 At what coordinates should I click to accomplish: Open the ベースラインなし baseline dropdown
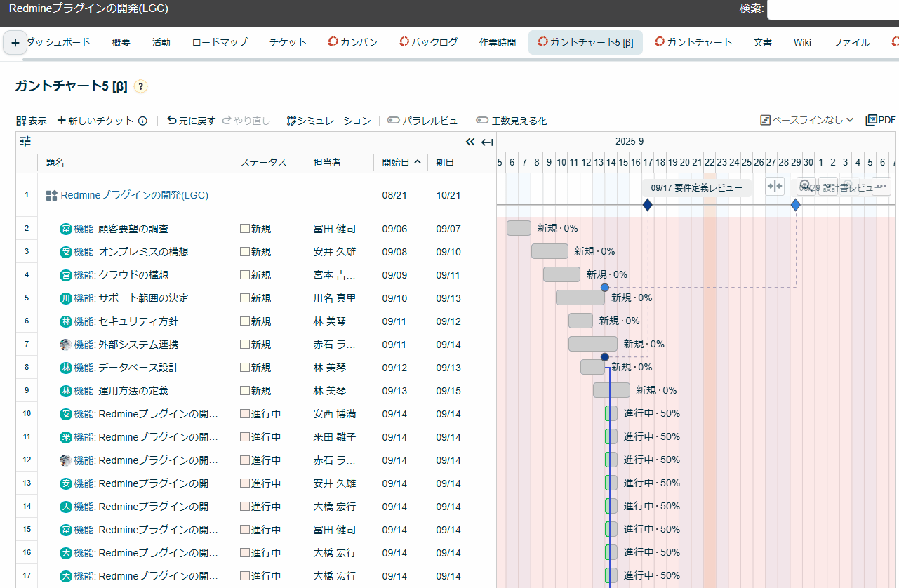(x=807, y=120)
